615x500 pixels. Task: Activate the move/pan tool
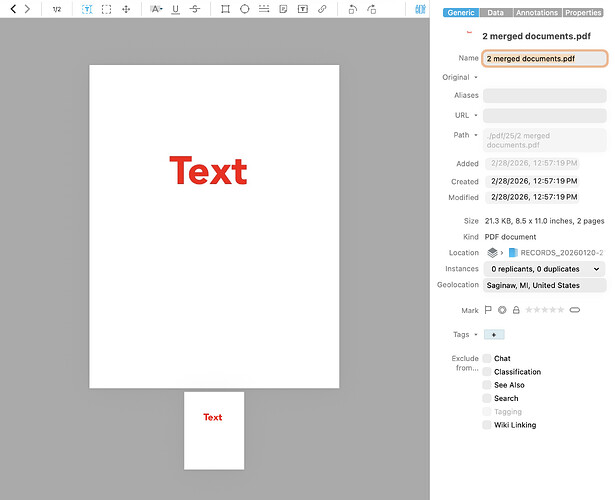(126, 9)
